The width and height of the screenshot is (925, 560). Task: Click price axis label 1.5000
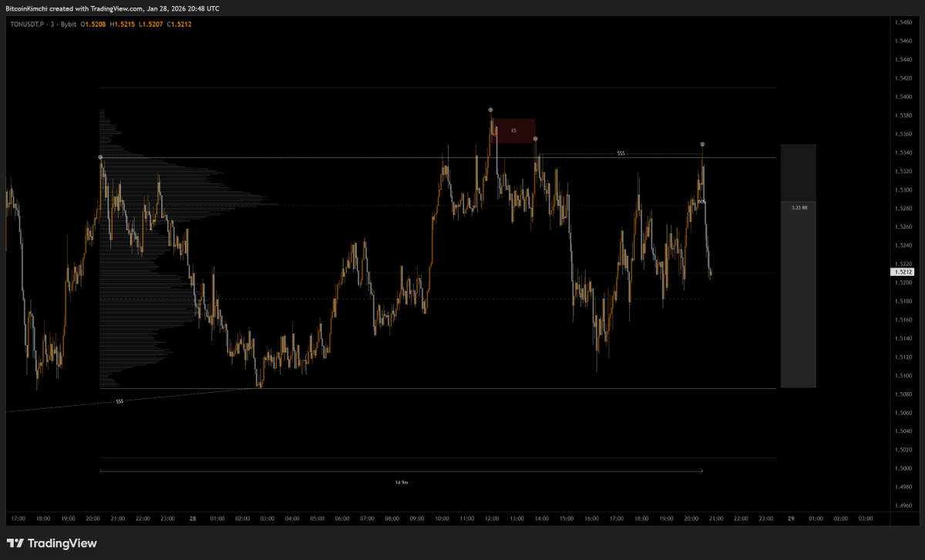[x=903, y=468]
